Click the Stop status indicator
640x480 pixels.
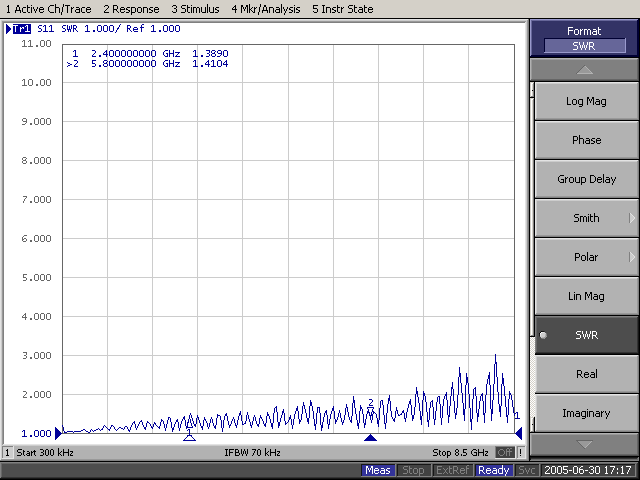click(x=413, y=470)
